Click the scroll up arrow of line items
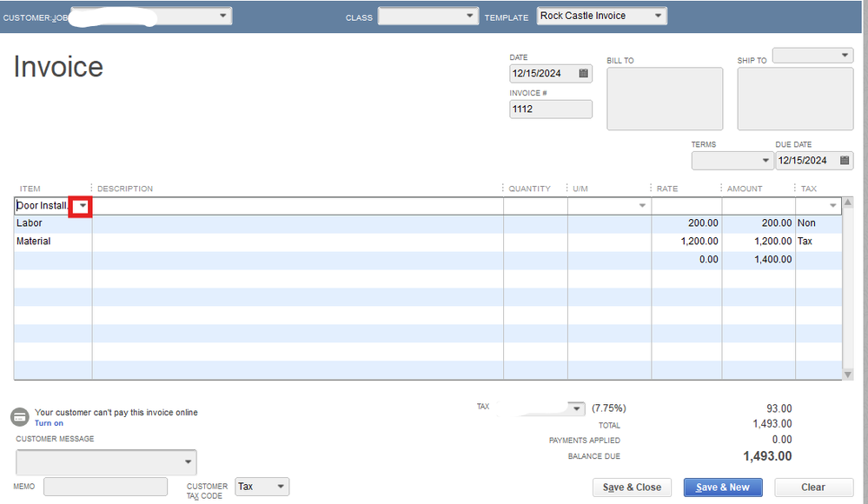Screen dimensions: 868x504 pyautogui.click(x=847, y=202)
